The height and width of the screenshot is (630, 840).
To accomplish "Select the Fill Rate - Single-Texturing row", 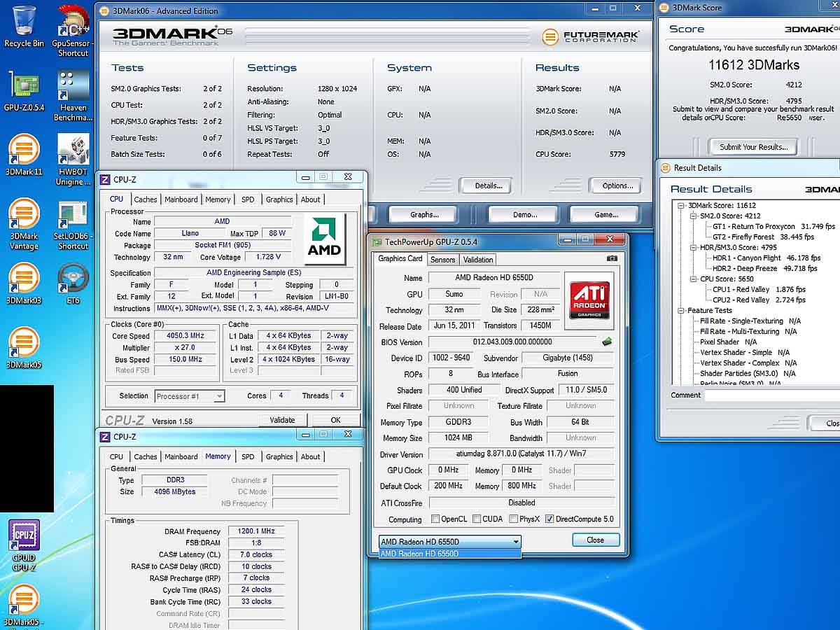I will pyautogui.click(x=750, y=321).
